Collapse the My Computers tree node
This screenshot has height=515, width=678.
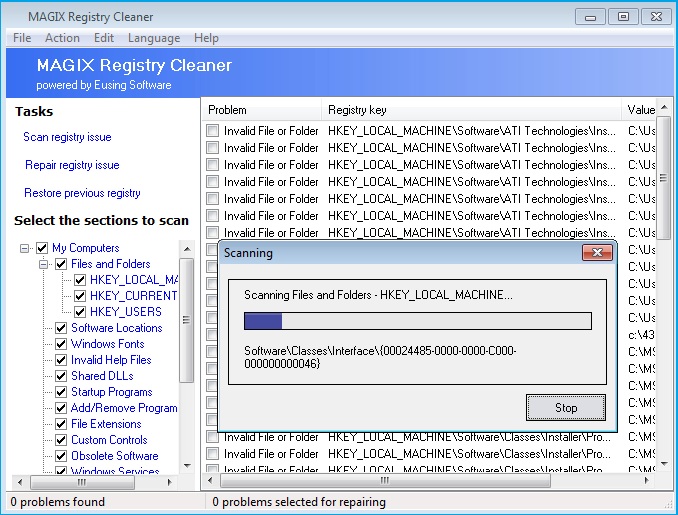point(25,248)
